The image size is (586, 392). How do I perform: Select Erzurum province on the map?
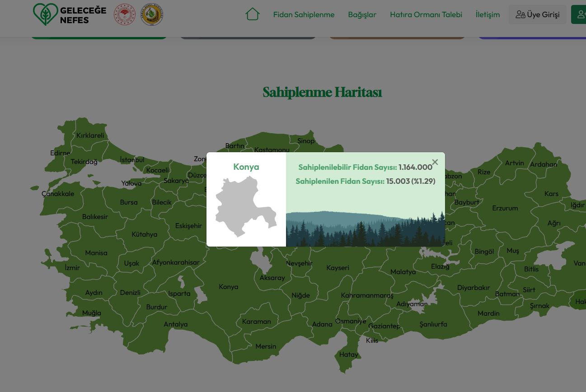[505, 208]
